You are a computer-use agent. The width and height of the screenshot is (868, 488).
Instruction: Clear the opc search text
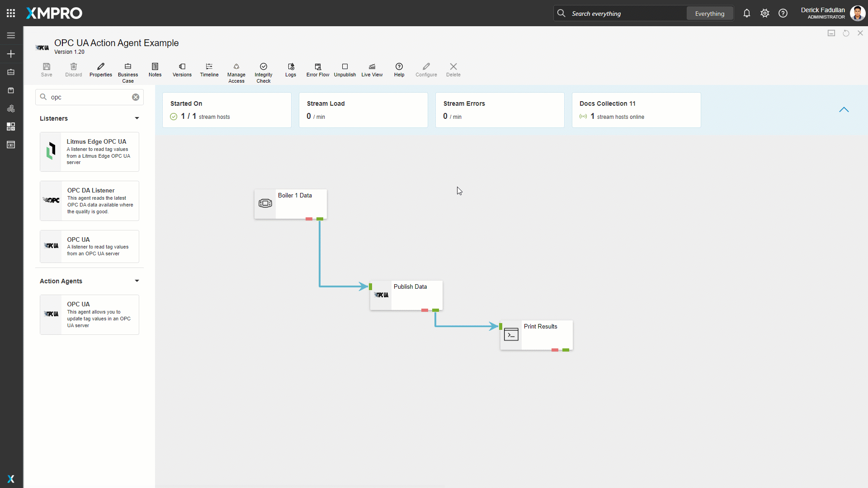coord(136,97)
